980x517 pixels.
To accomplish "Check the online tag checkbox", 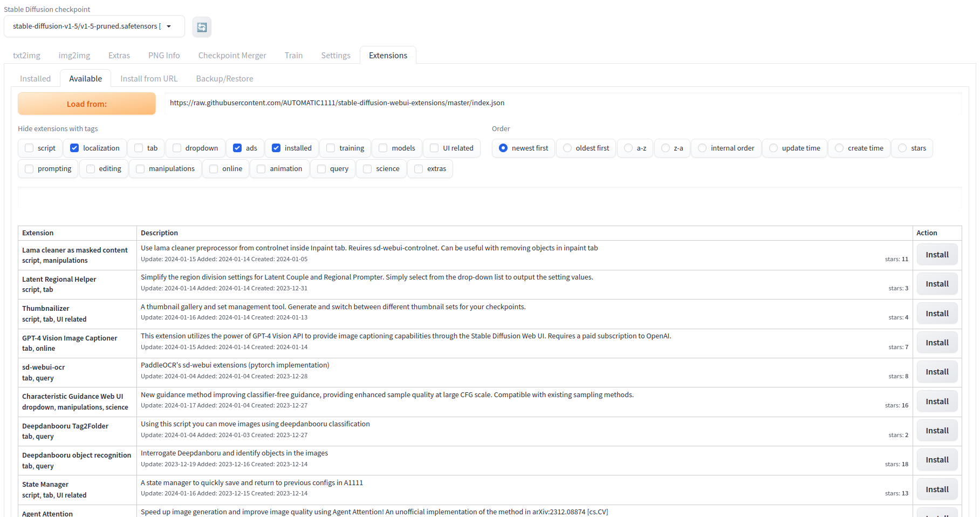I will coord(214,169).
